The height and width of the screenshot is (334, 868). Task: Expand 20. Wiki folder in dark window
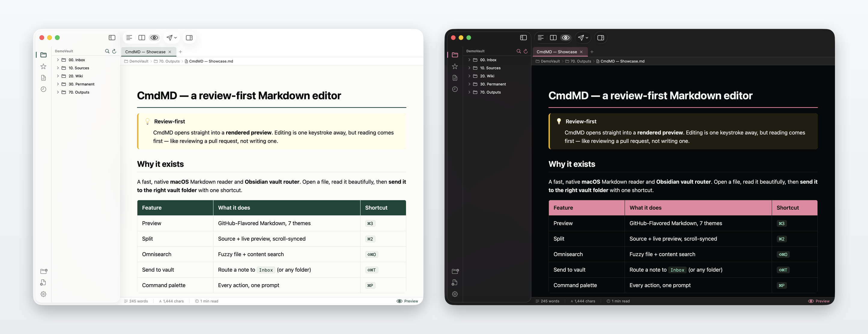click(x=469, y=76)
